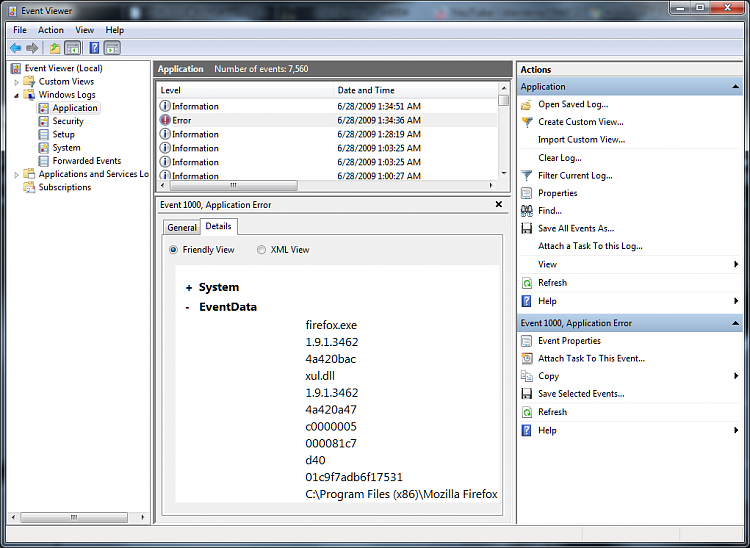750x548 pixels.
Task: Expand the Custom Views tree node
Action: [x=16, y=82]
